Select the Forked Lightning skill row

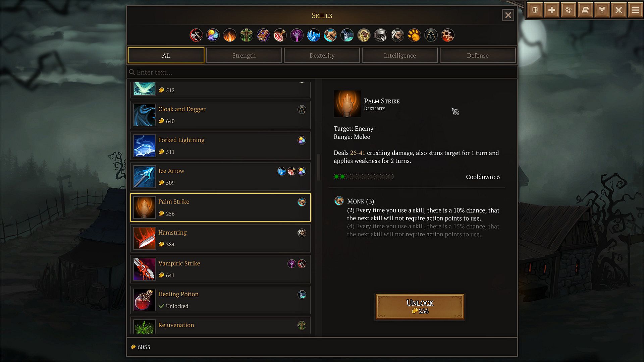pos(220,146)
